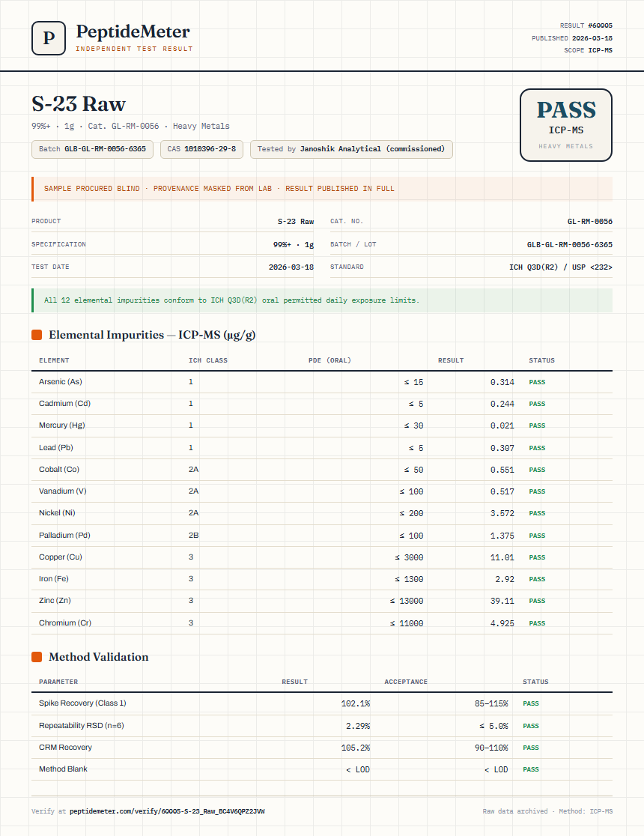Click the Chromium result value 4.925
Image resolution: width=644 pixels, height=836 pixels.
[x=502, y=623]
